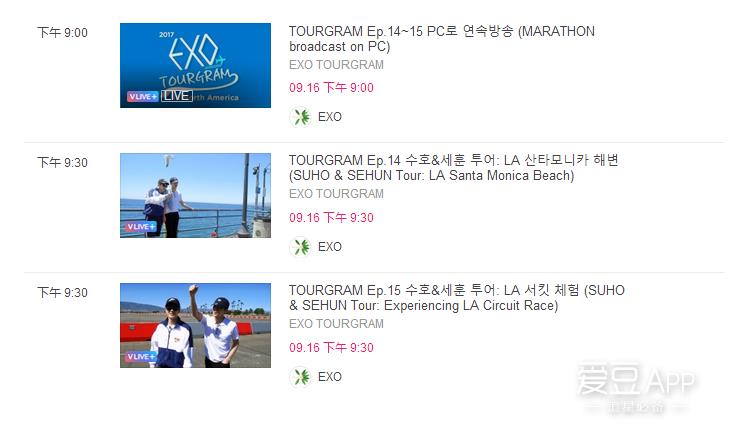The width and height of the screenshot is (732, 438).
Task: Click EXO channel icon under Ep.14 listing
Action: (300, 247)
